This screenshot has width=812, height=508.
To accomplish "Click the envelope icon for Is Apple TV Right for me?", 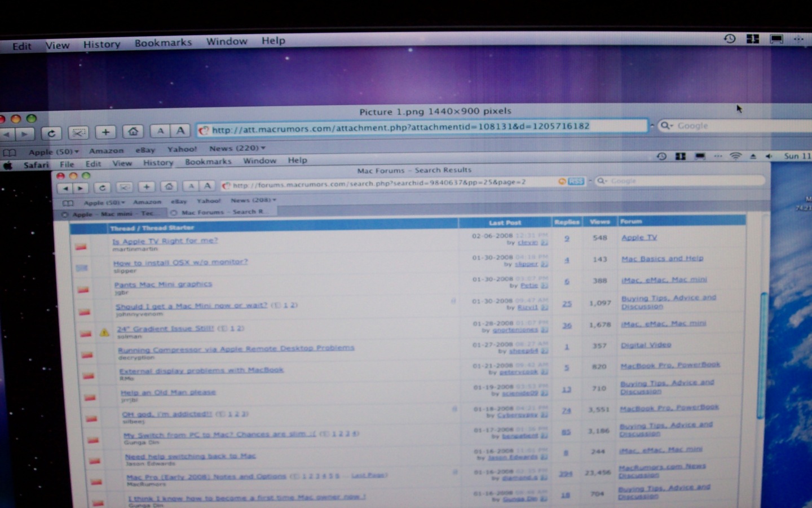I will 81,247.
